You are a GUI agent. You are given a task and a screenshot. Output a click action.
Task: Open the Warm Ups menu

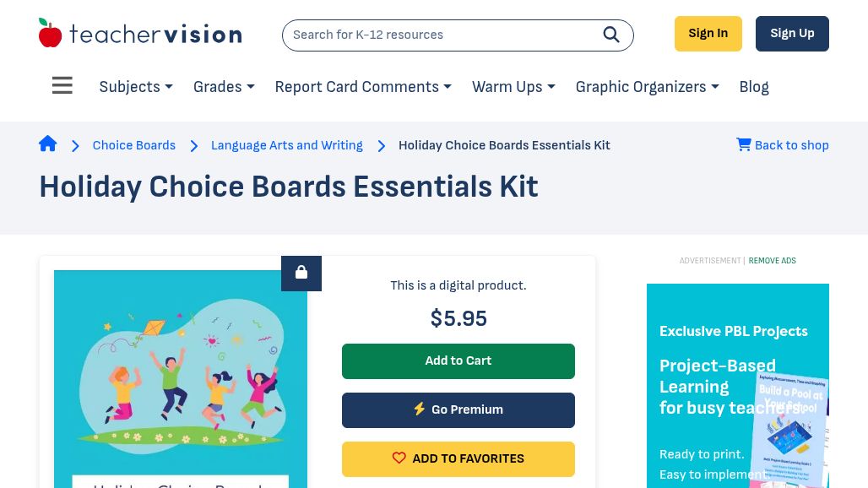[x=513, y=87]
